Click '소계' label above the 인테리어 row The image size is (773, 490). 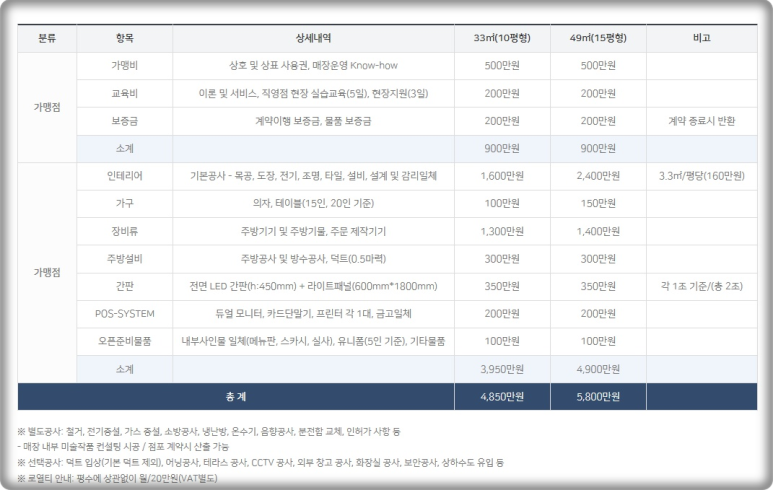(x=125, y=148)
